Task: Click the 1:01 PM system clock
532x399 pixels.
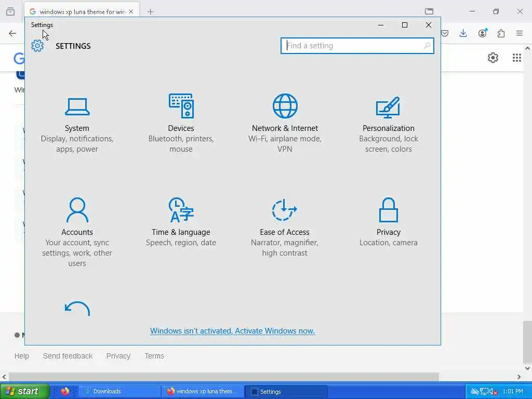Action: pos(513,391)
